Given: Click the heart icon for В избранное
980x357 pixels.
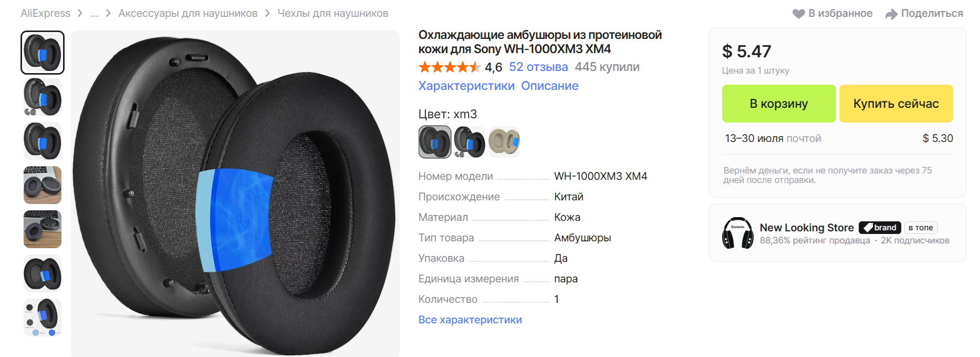Looking at the screenshot, I should click(x=798, y=14).
